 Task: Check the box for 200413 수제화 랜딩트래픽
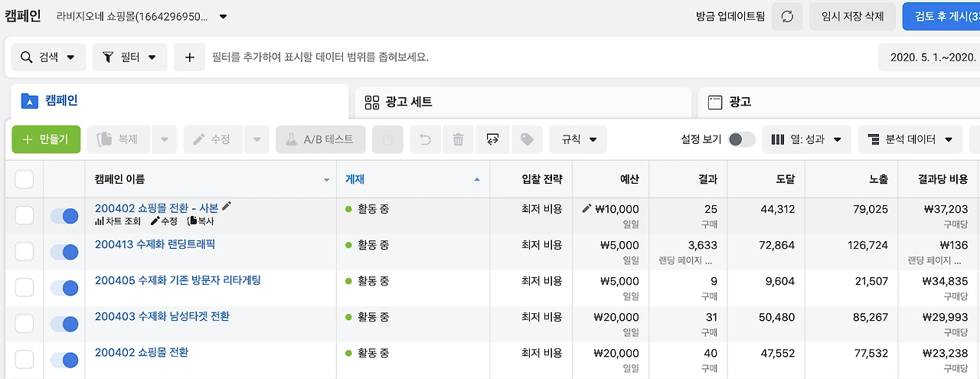tap(24, 251)
